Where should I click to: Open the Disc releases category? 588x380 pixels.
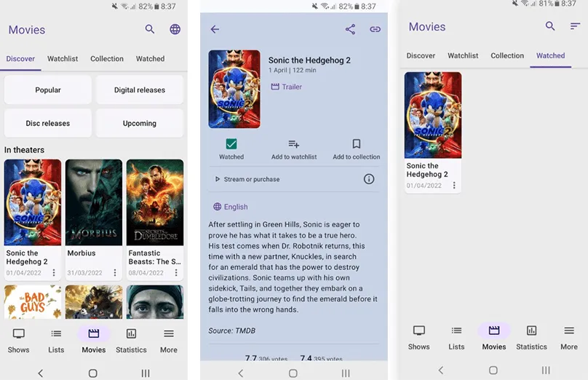point(47,124)
